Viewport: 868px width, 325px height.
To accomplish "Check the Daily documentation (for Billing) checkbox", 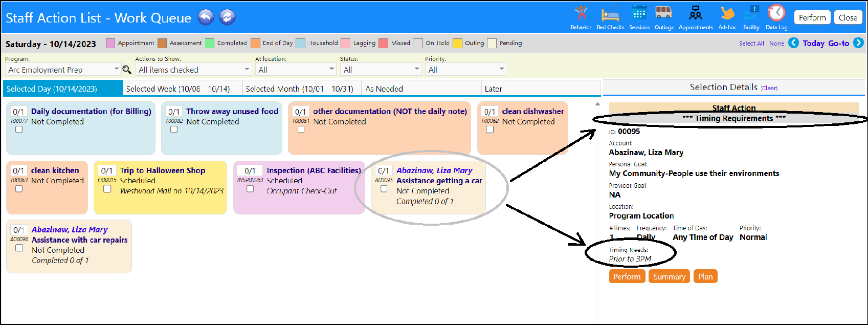I will coord(19,129).
